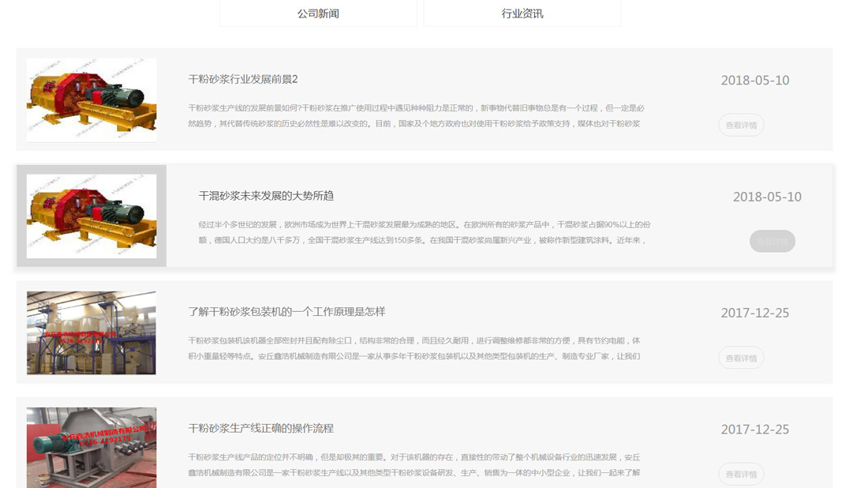Click the thumbnail of the 干混砂浆 article
868x488 pixels.
click(x=91, y=216)
